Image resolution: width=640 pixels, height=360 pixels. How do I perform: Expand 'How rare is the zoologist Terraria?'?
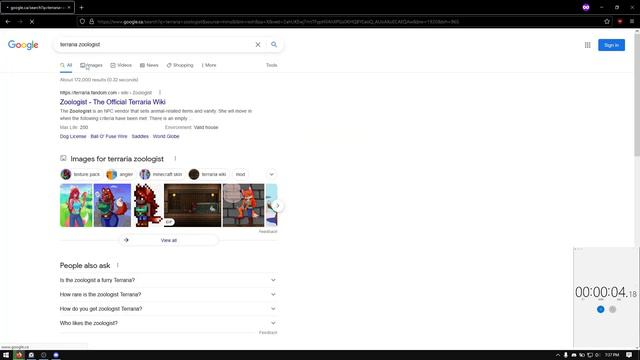pos(168,294)
